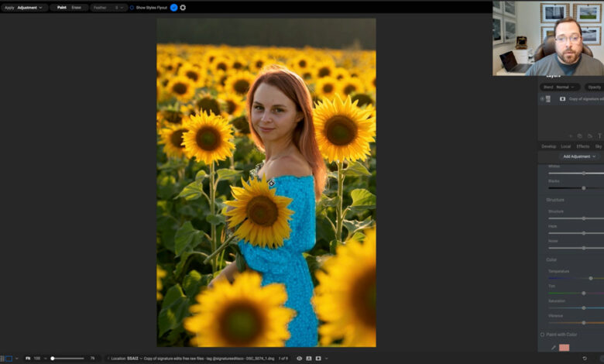604x364 pixels.
Task: Open the brush settings gear icon
Action: click(x=183, y=8)
